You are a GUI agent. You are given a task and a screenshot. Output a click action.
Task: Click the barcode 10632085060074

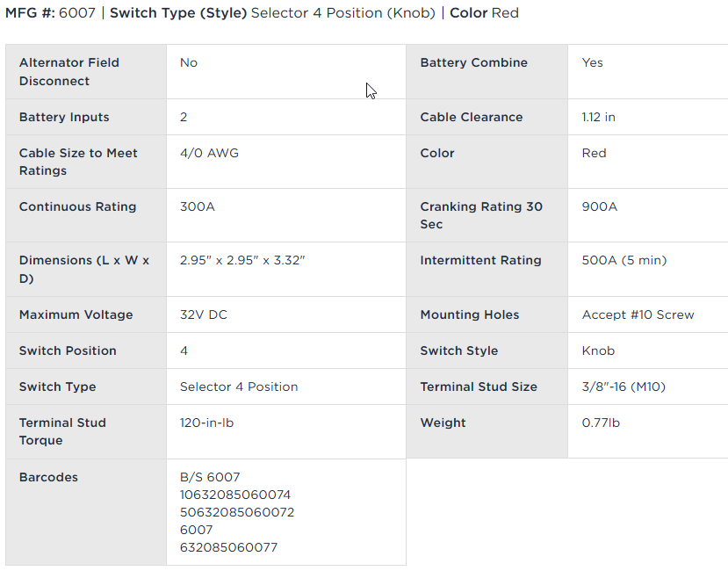(x=235, y=495)
